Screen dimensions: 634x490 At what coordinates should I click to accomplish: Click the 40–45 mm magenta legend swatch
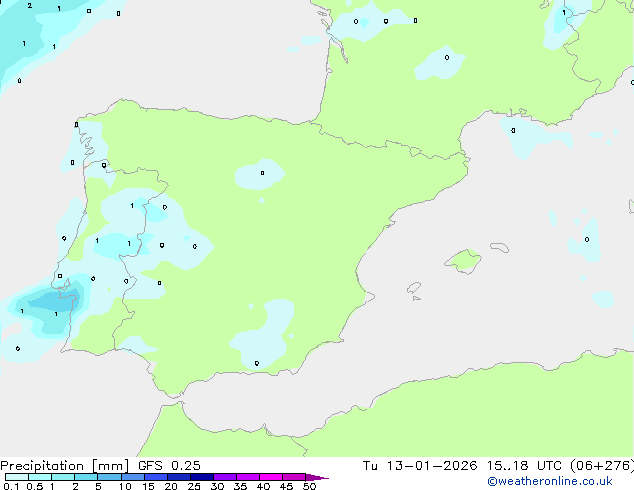(271, 477)
